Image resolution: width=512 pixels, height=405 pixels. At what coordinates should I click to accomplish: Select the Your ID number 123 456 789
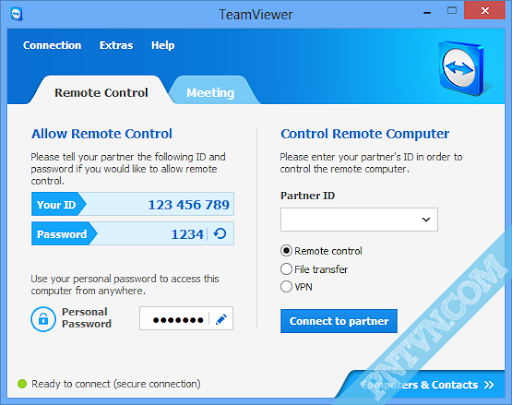[x=189, y=205]
